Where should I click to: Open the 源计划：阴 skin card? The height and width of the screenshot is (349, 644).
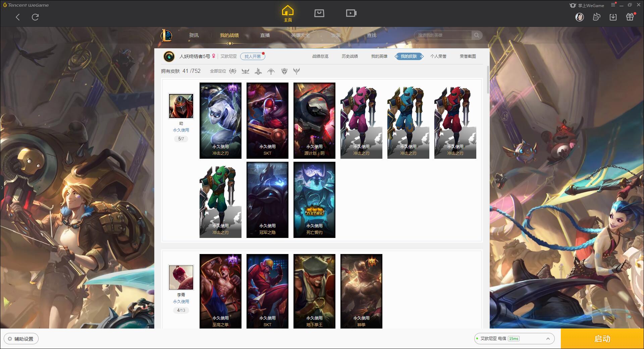pyautogui.click(x=314, y=120)
